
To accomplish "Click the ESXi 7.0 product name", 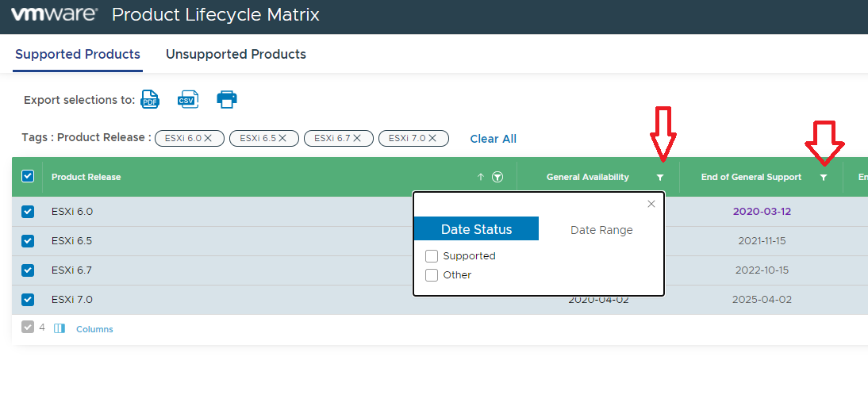I will [72, 300].
